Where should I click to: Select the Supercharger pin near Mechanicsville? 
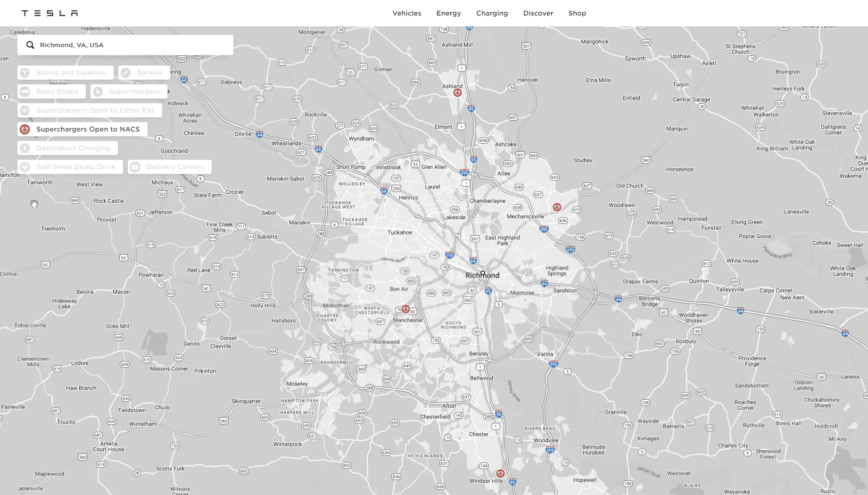(x=557, y=207)
